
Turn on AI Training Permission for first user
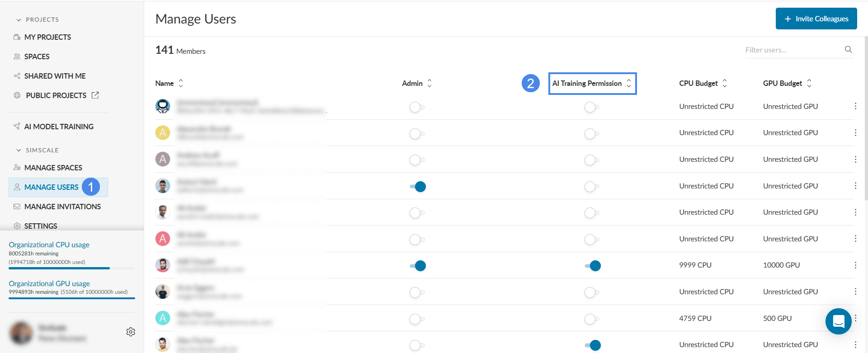[591, 107]
